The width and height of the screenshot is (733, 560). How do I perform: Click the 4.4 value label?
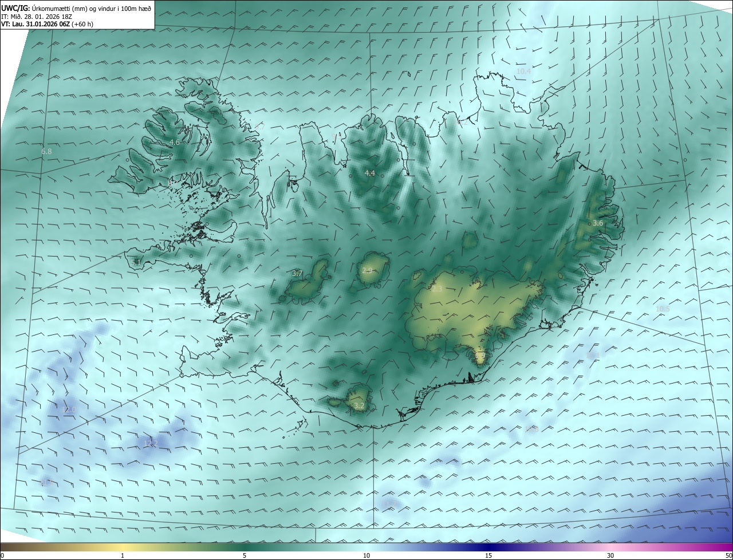(369, 173)
